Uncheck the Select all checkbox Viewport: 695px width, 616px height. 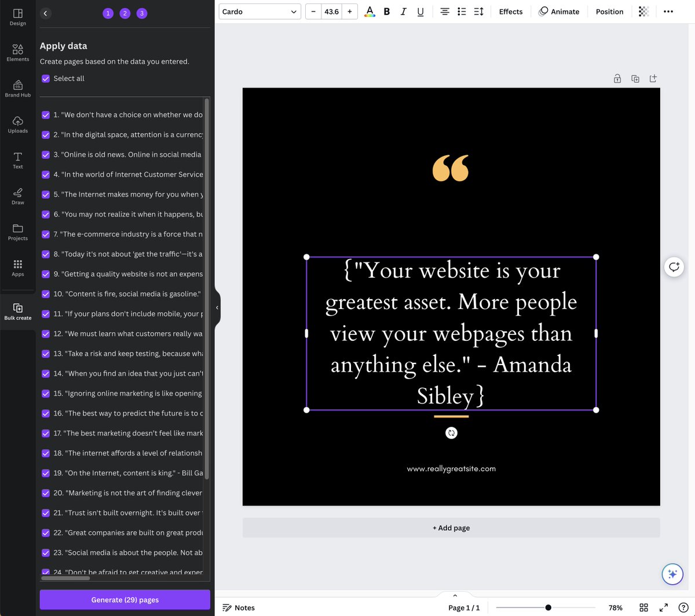[x=46, y=78]
